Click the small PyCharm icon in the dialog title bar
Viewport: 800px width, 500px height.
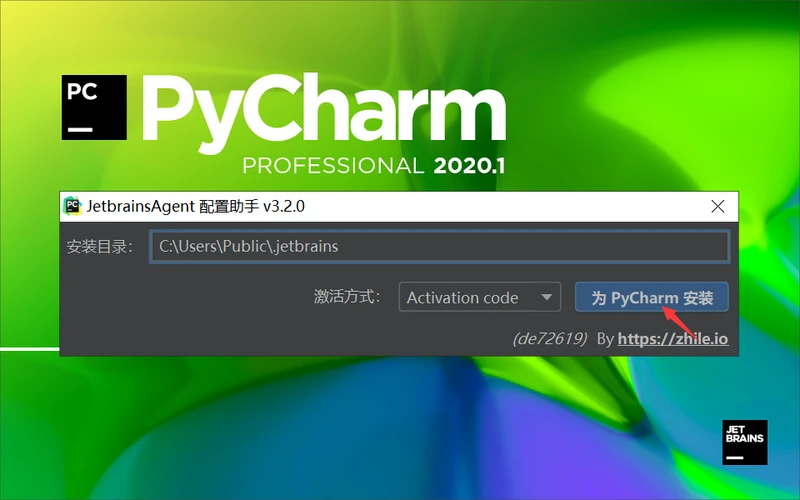pyautogui.click(x=72, y=206)
